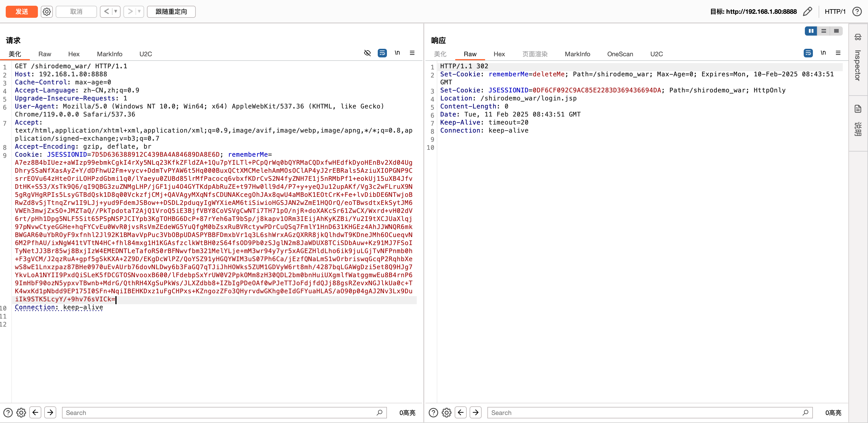Click request search settings gear

pyautogui.click(x=21, y=413)
